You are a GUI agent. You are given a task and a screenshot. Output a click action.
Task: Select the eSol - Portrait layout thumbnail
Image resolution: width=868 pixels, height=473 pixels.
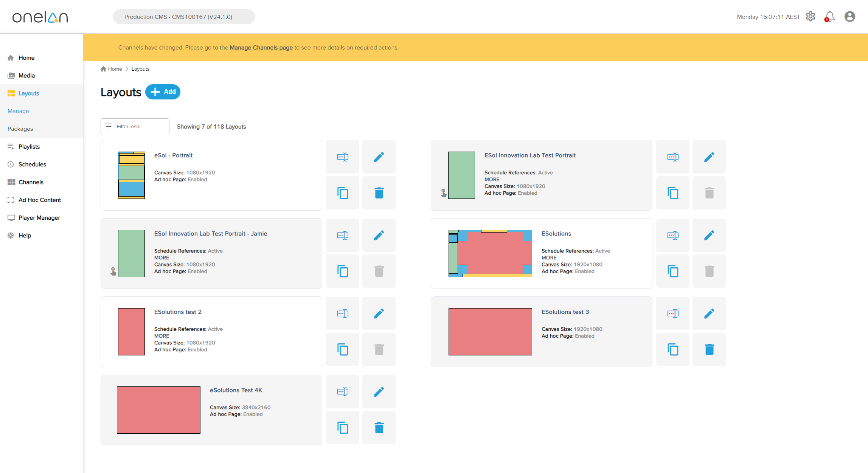tap(131, 175)
